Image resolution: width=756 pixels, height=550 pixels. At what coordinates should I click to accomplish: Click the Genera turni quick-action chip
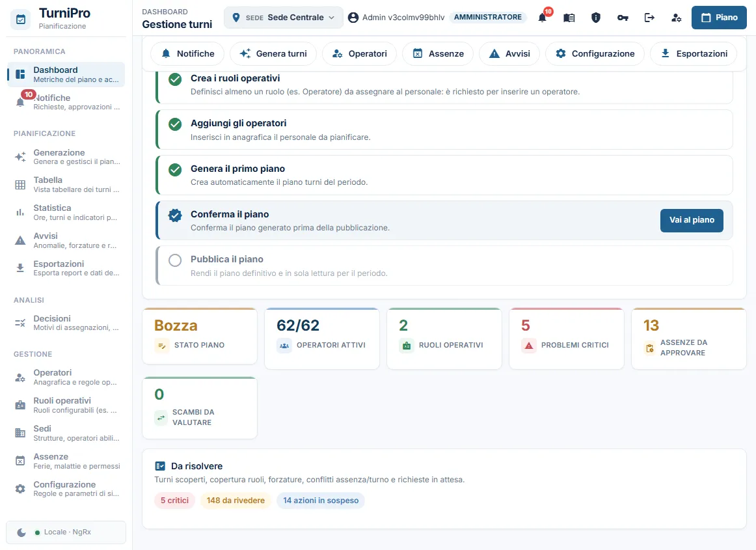tap(273, 53)
